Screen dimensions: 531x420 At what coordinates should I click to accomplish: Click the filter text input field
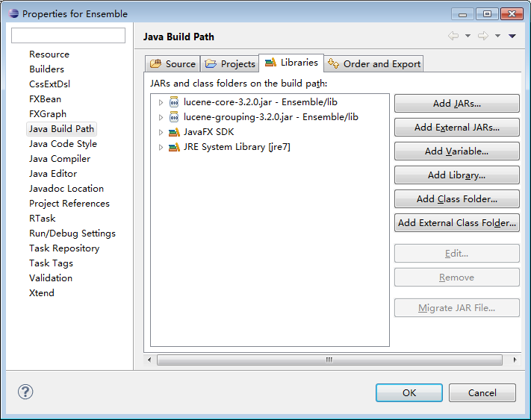[68, 35]
